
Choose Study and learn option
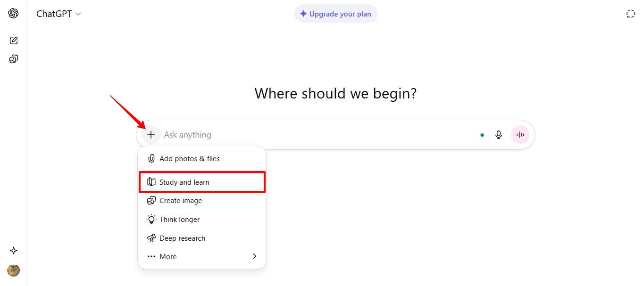(x=184, y=182)
